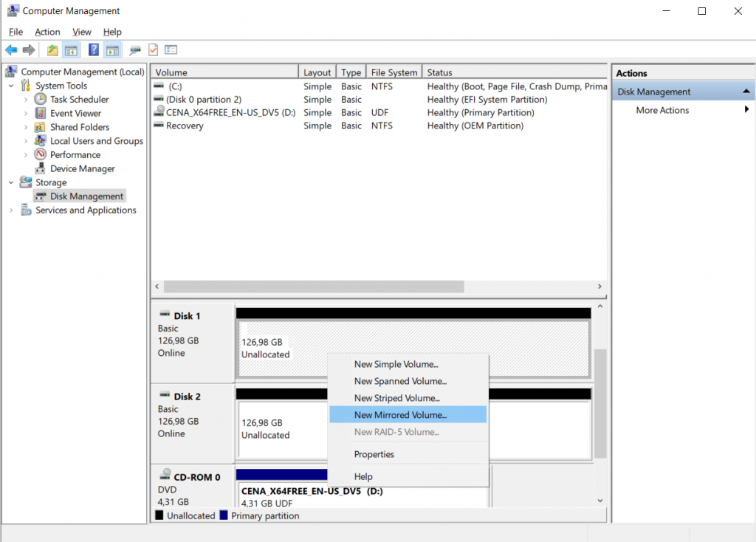The image size is (756, 542).
Task: Toggle the Show/Hide Action Pane toolbar icon
Action: pyautogui.click(x=112, y=49)
